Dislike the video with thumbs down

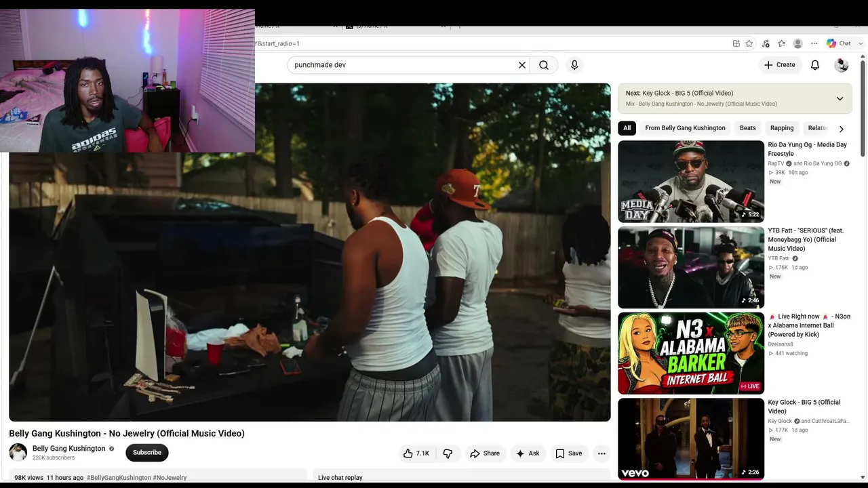[x=448, y=453]
